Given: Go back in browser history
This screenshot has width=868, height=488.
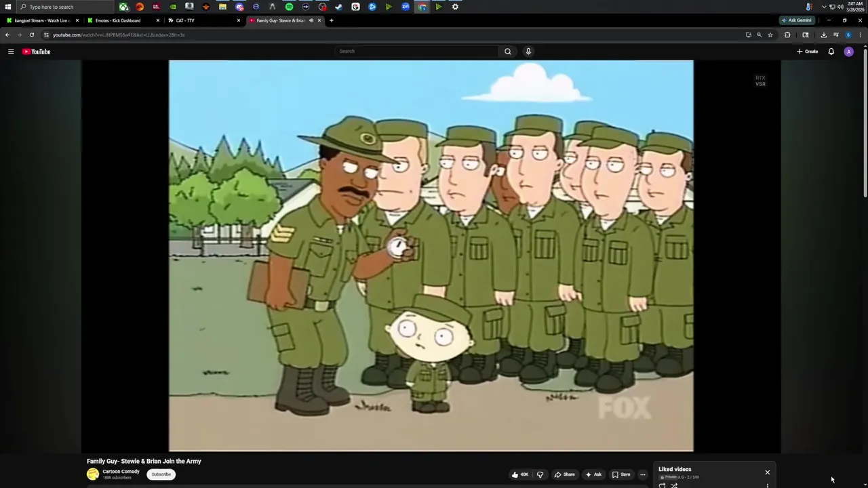Looking at the screenshot, I should tap(7, 35).
